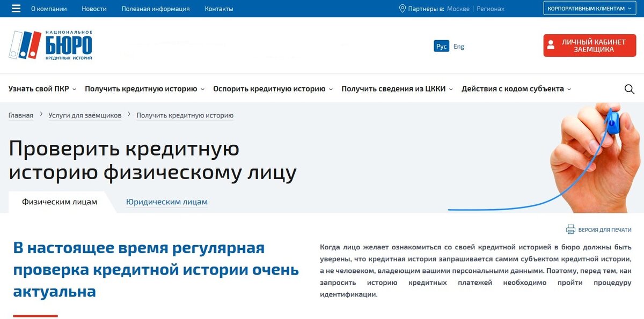Select Физическим лицам tab
The height and width of the screenshot is (319, 644).
[60, 202]
